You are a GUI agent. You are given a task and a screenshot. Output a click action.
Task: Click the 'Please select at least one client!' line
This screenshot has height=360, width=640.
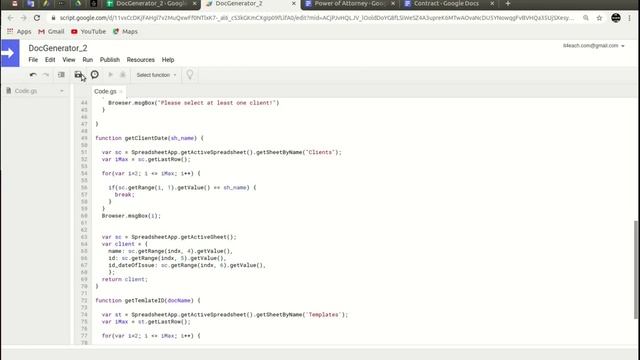(193, 103)
